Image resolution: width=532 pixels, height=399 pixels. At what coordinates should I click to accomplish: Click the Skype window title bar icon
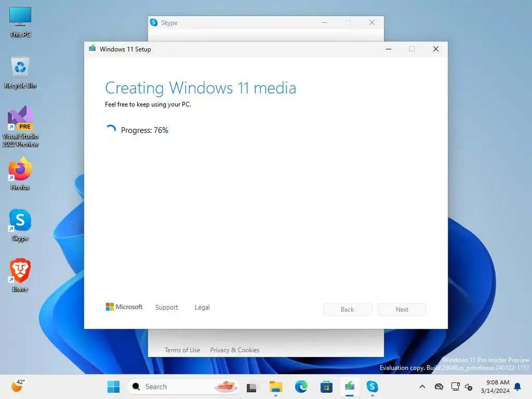154,22
